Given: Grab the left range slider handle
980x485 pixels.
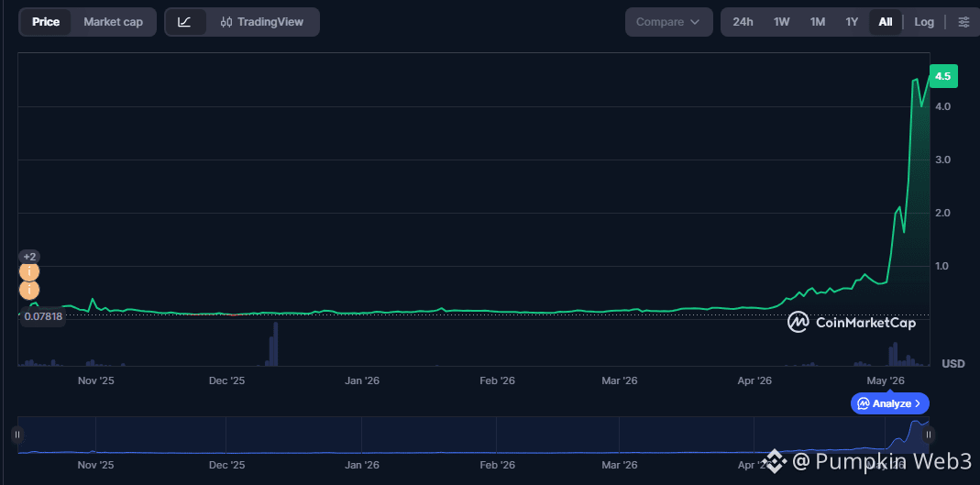Looking at the screenshot, I should 17,435.
